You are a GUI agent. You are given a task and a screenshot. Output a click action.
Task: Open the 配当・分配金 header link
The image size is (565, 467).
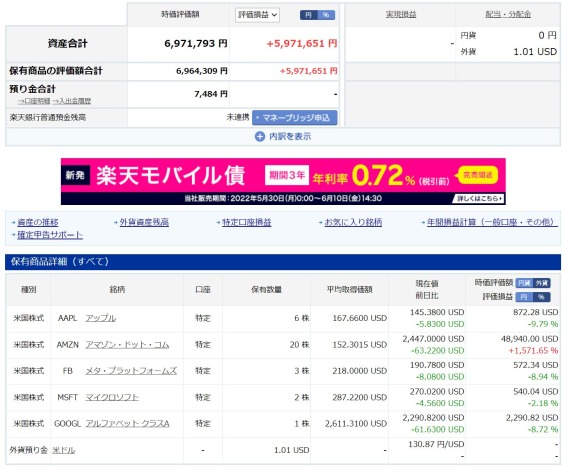(508, 14)
